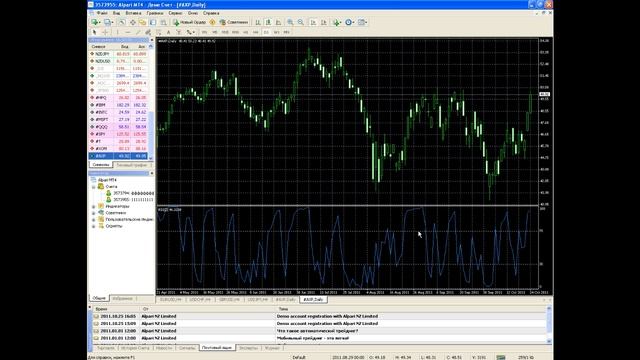Switch timeframe to W1
The image size is (640, 360).
tap(276, 32)
